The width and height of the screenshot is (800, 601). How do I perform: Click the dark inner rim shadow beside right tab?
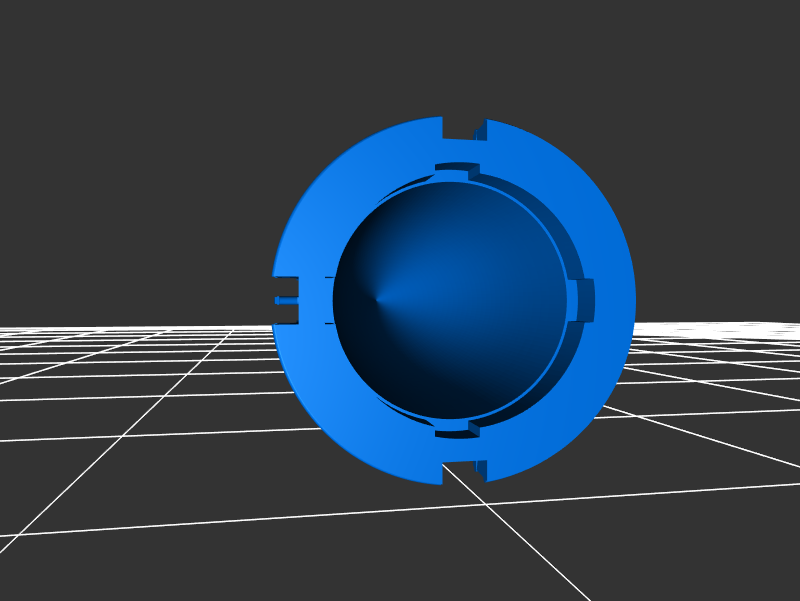pyautogui.click(x=574, y=340)
